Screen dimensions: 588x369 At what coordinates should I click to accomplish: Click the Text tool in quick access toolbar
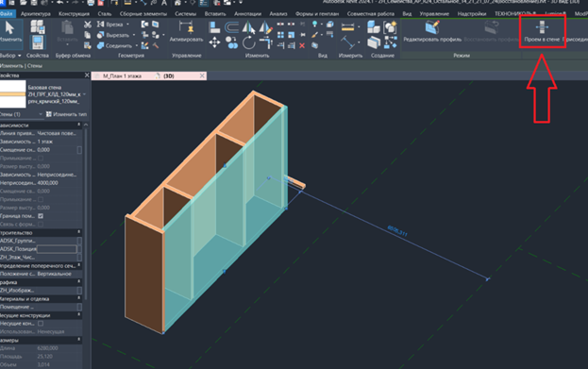[x=164, y=3]
